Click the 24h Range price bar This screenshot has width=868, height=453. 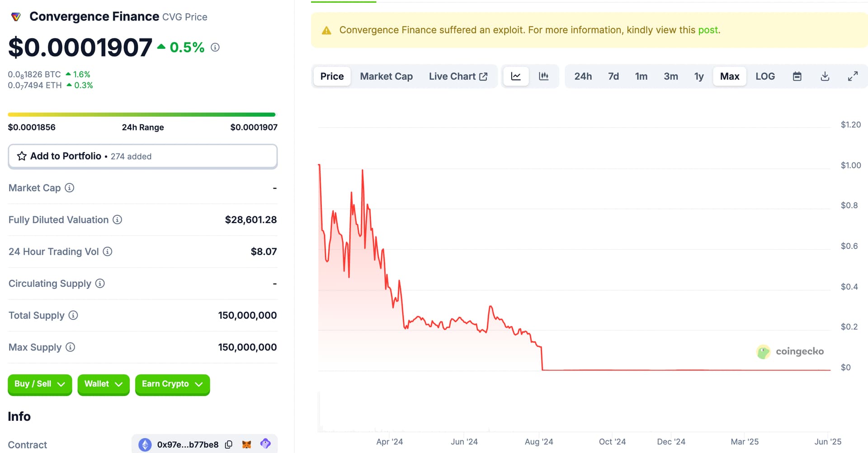click(x=142, y=115)
